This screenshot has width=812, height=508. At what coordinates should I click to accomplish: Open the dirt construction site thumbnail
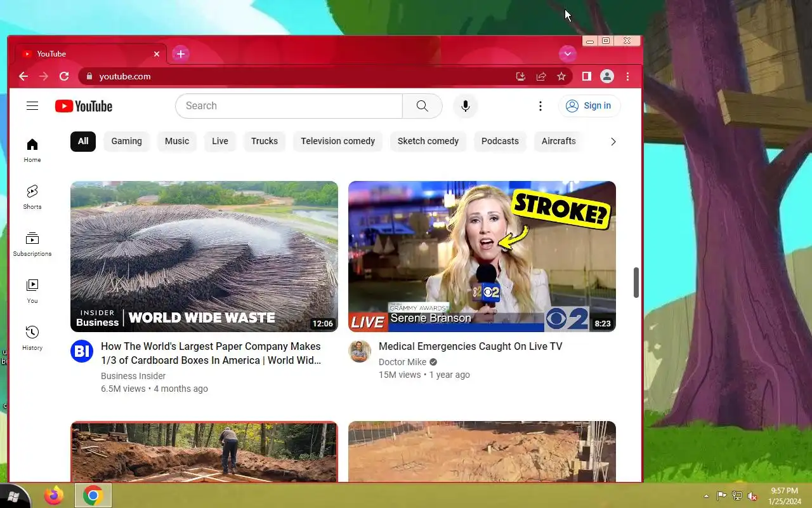pyautogui.click(x=482, y=451)
